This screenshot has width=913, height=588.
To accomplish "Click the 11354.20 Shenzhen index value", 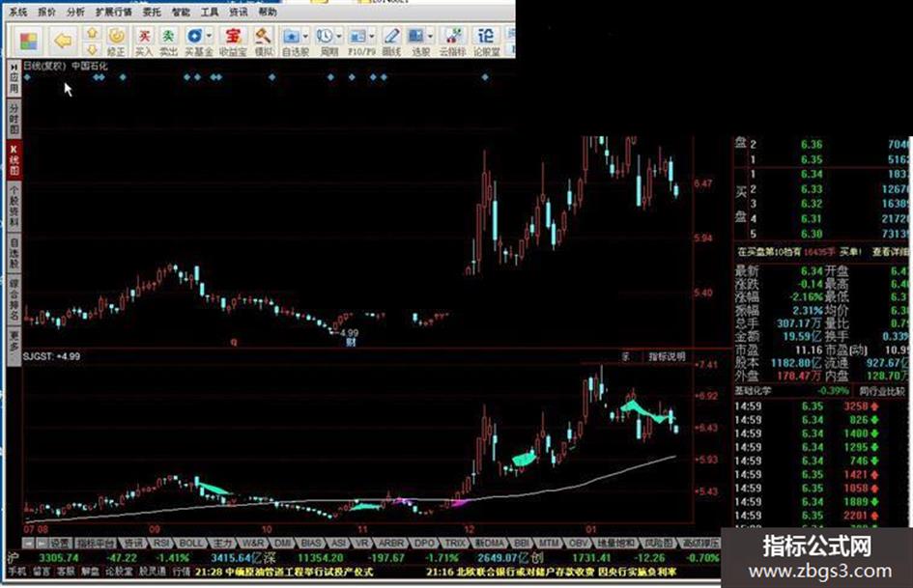I will (321, 558).
